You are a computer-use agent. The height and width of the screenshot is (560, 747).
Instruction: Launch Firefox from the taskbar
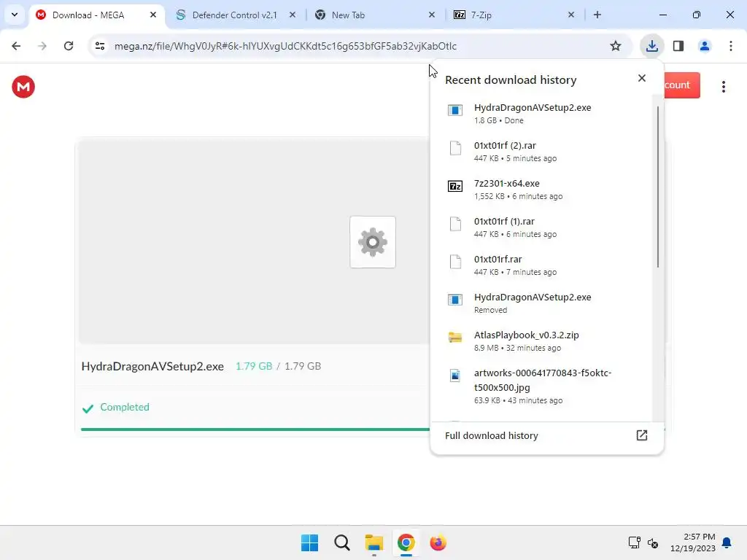point(438,542)
